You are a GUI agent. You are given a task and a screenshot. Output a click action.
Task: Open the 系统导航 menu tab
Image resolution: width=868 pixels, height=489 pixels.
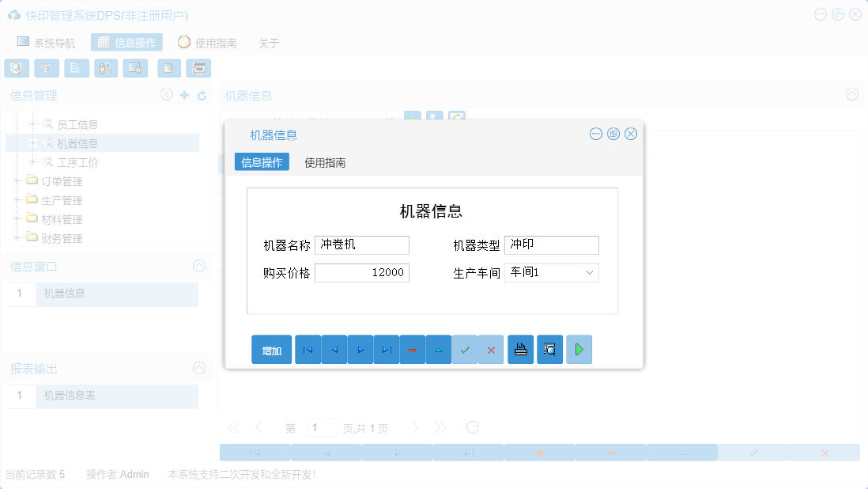45,42
